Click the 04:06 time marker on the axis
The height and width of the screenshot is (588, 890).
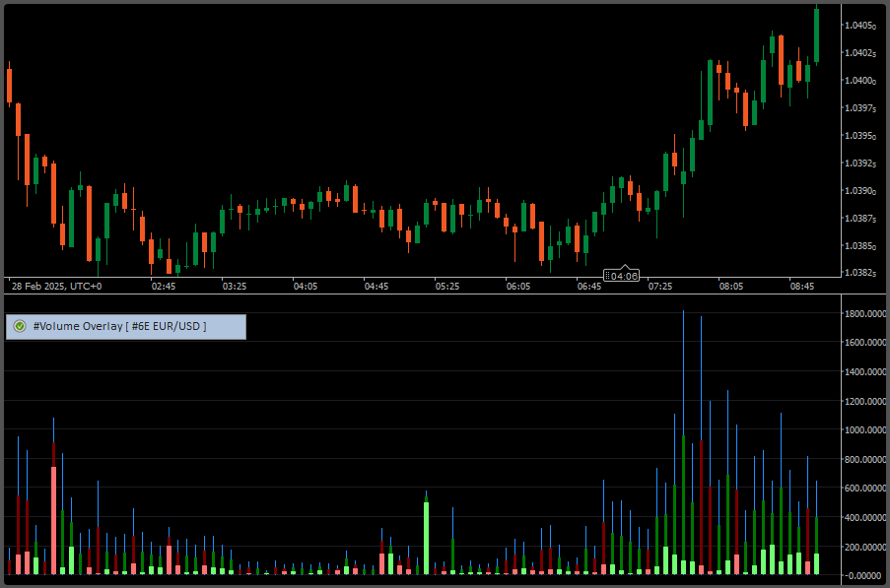point(625,276)
